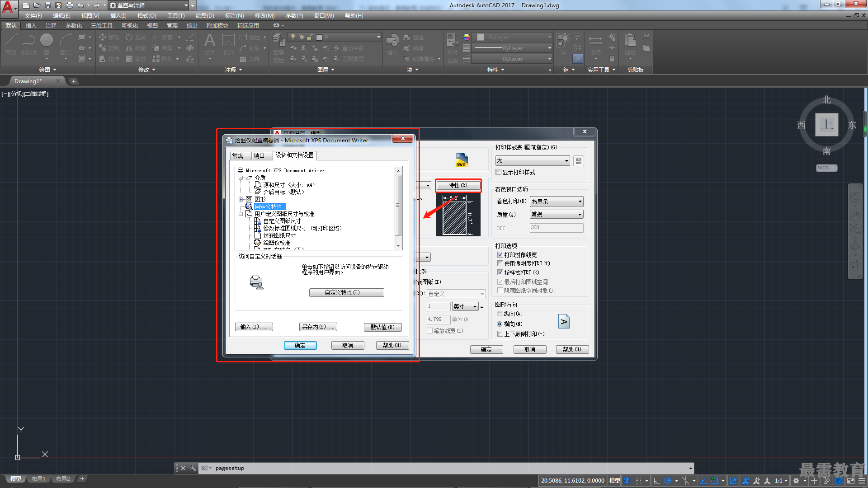Screen dimensions: 868x488
Task: Click the New file icon in quick access toolbar
Action: 26,5
